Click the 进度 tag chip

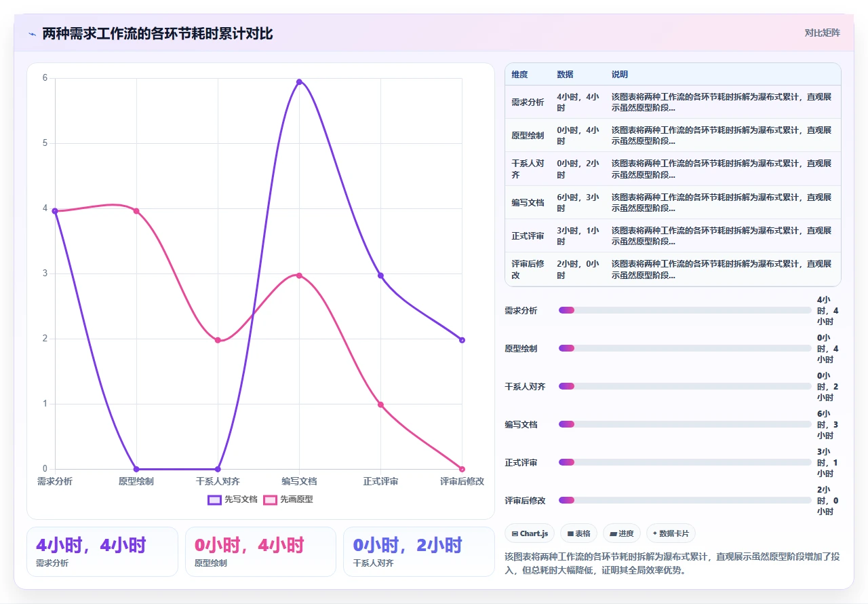(x=621, y=533)
